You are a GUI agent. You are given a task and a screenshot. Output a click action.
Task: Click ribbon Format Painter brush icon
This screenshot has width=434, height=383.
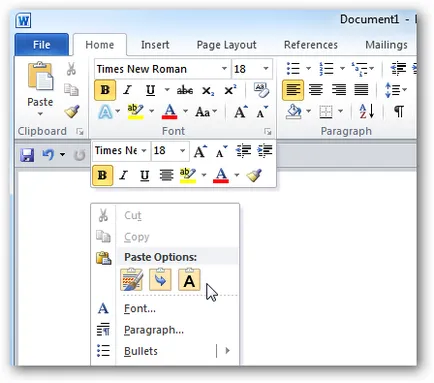pyautogui.click(x=72, y=112)
